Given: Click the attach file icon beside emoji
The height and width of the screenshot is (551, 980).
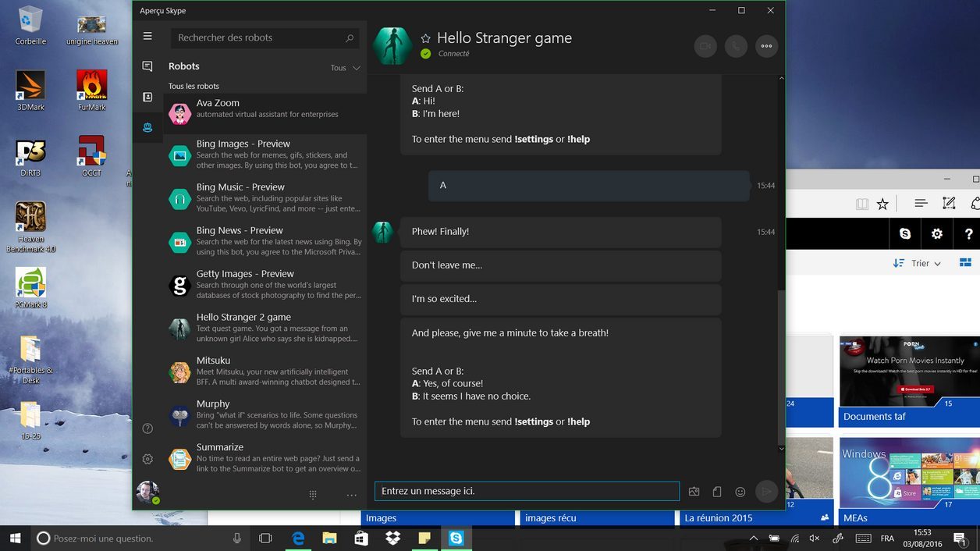Looking at the screenshot, I should coord(717,492).
